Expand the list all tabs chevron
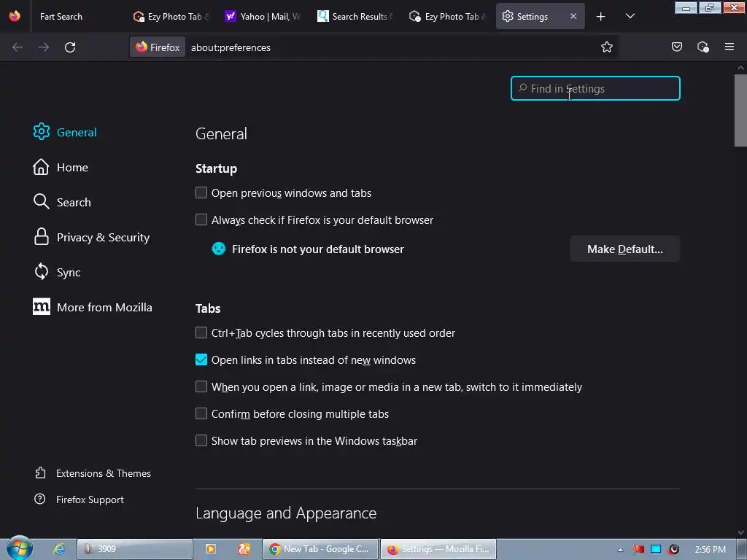Image resolution: width=747 pixels, height=560 pixels. click(630, 16)
